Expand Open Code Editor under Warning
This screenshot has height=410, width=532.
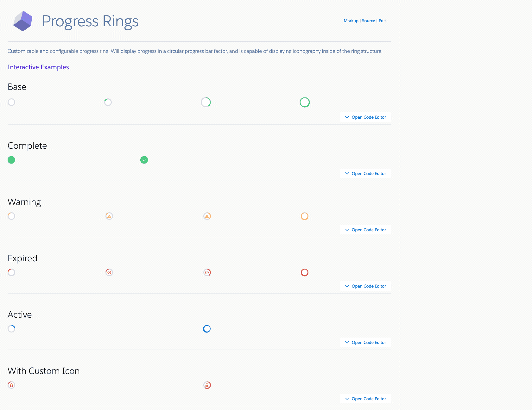pos(365,230)
